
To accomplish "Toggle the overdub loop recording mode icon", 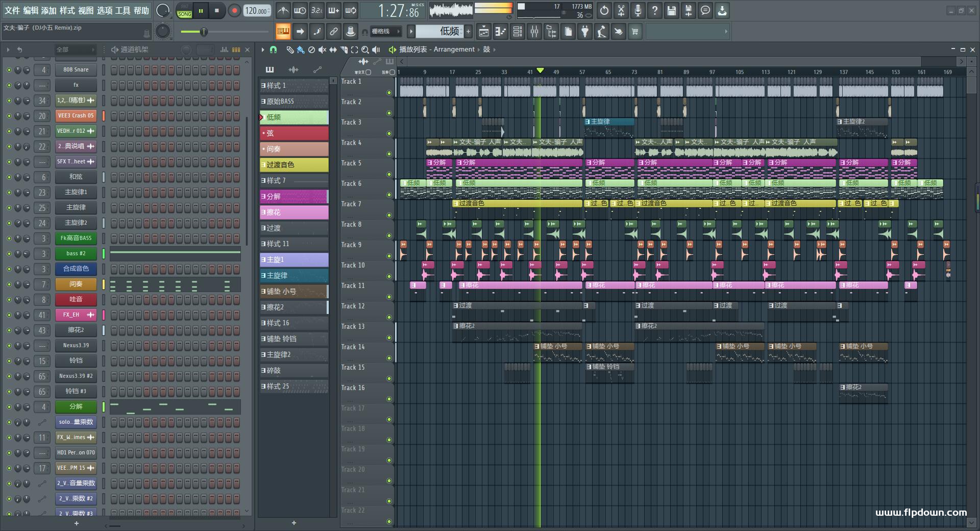I will 334,10.
